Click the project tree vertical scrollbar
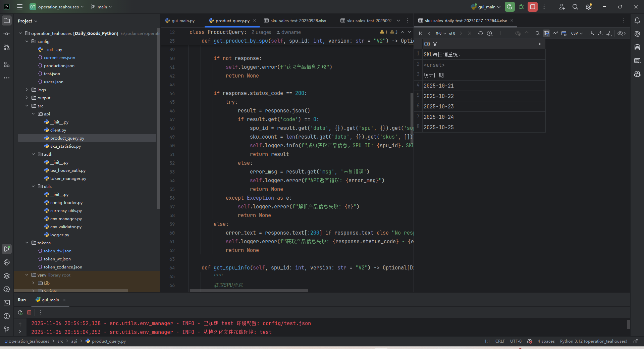Viewport: 644px width, 349px height. (158, 118)
